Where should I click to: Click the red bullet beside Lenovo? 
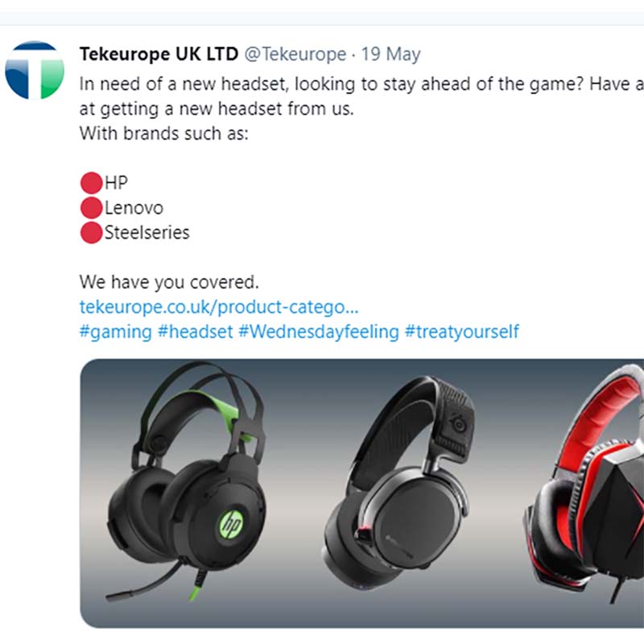pos(91,208)
